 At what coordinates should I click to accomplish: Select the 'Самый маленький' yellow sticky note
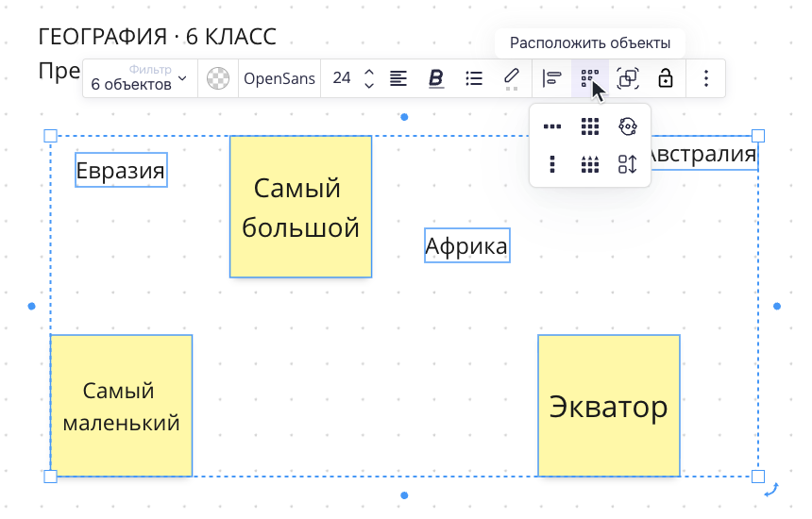coord(121,406)
